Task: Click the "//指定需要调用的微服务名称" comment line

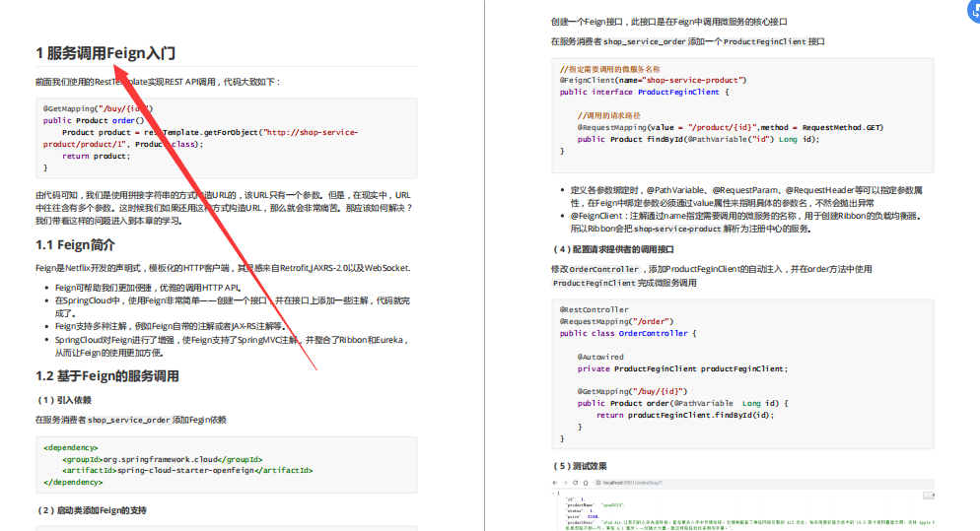Action: 610,69
